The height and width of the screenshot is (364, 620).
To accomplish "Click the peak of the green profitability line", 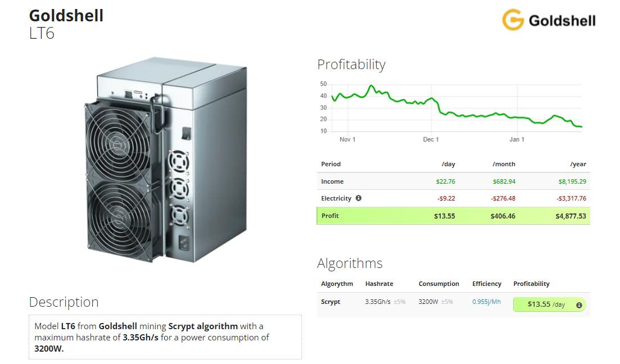I will 371,86.
